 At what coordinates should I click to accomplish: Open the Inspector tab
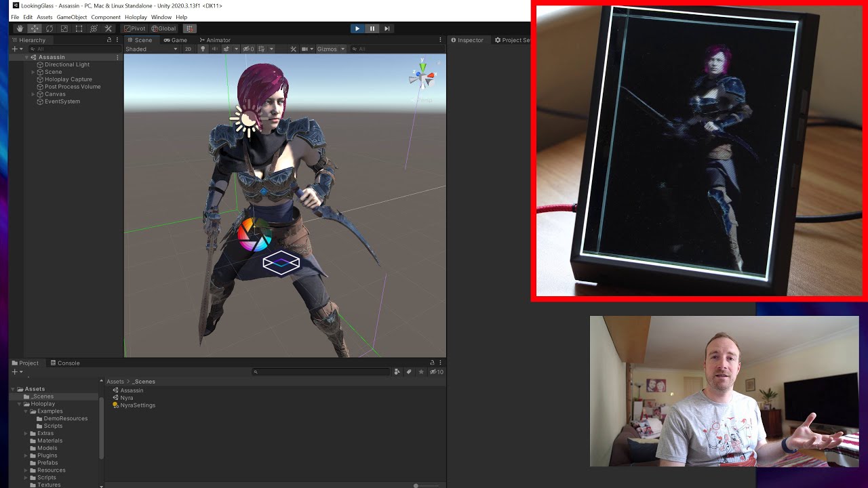[467, 40]
